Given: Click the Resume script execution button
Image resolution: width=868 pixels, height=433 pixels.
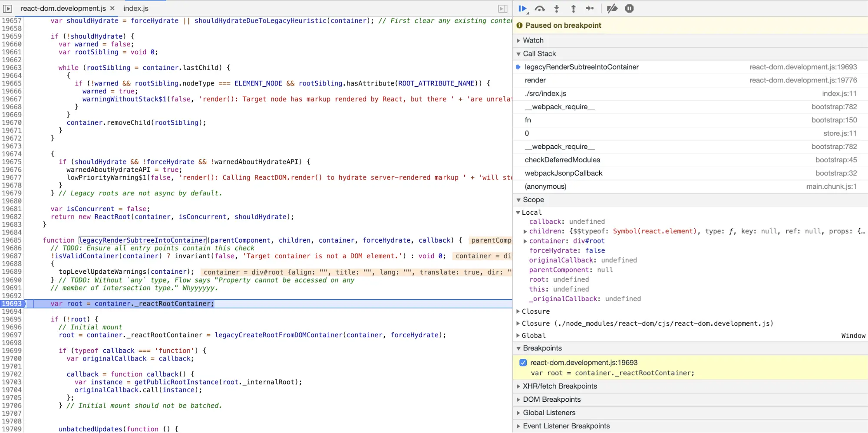Looking at the screenshot, I should click(522, 8).
